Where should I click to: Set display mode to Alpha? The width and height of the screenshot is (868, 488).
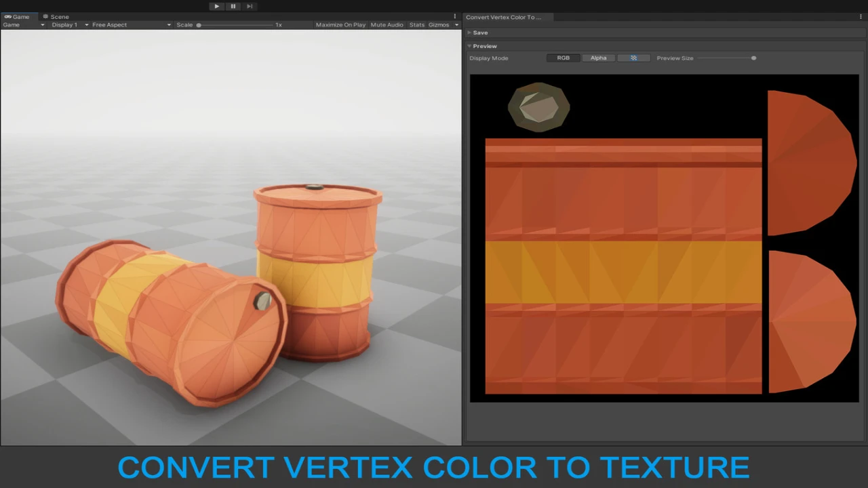[x=598, y=58]
